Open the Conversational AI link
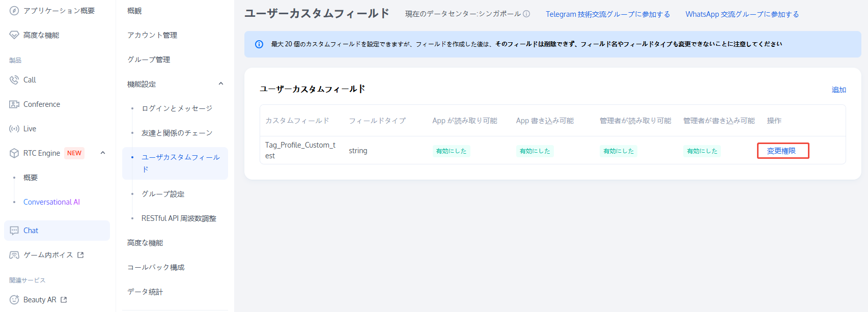The height and width of the screenshot is (312, 868). tap(51, 202)
